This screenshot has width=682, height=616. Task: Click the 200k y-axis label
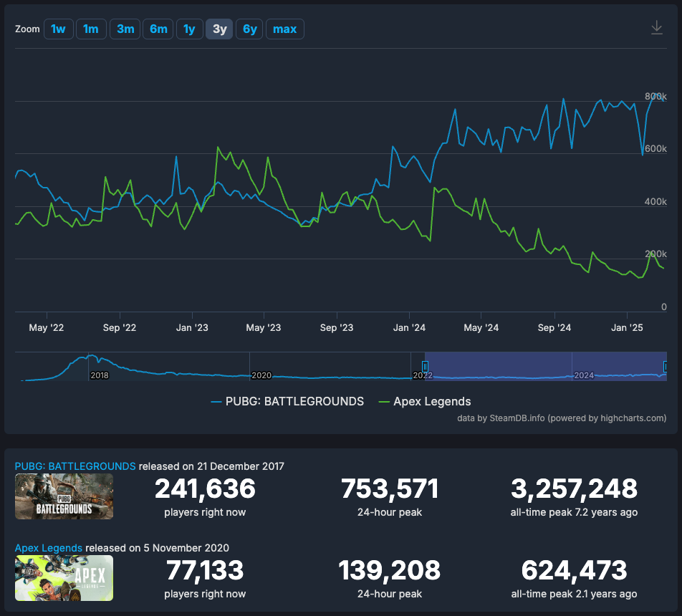click(655, 254)
